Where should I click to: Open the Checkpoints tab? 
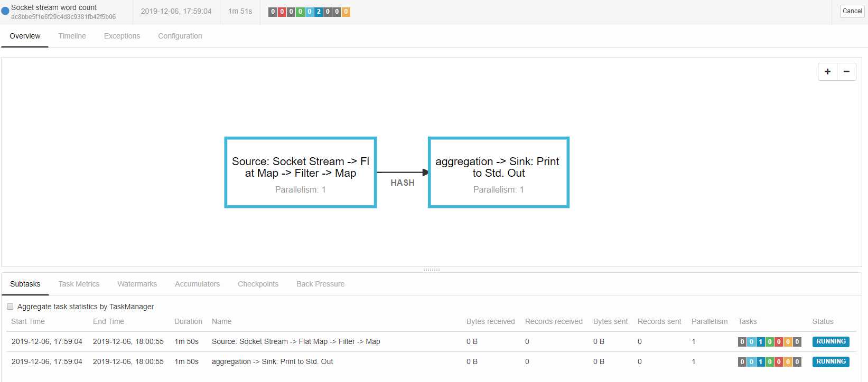[258, 284]
